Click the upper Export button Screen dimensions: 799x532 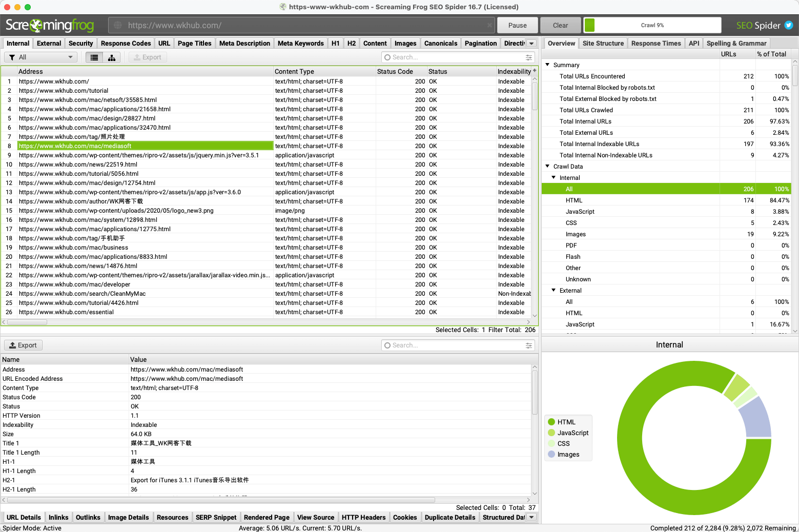(148, 57)
